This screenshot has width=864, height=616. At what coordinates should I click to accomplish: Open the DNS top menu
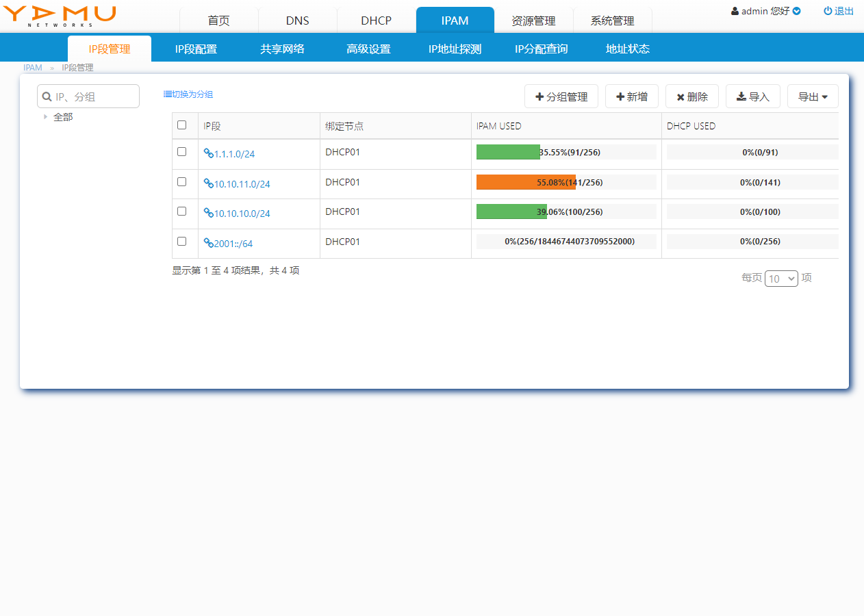(x=298, y=21)
